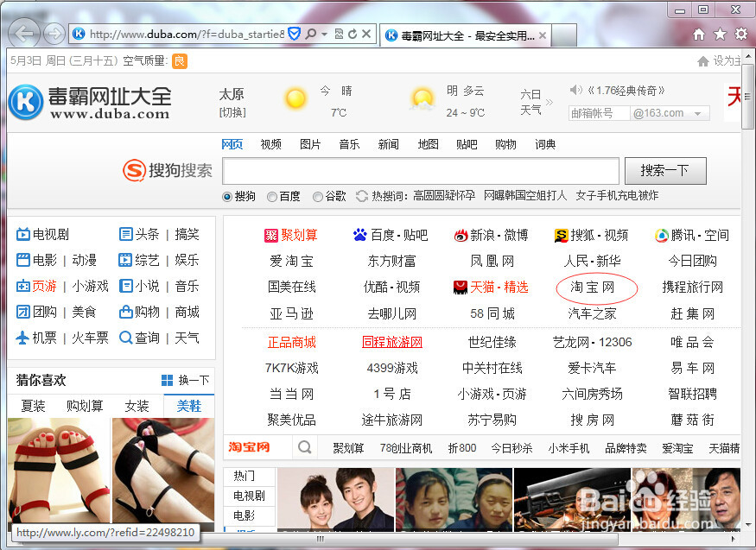Viewport: 756px width, 550px height.
Task: Select the 页游 gamepad icon
Action: click(x=22, y=285)
